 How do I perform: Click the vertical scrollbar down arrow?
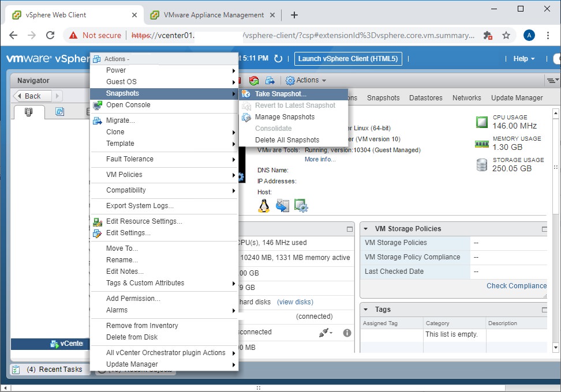[x=556, y=347]
